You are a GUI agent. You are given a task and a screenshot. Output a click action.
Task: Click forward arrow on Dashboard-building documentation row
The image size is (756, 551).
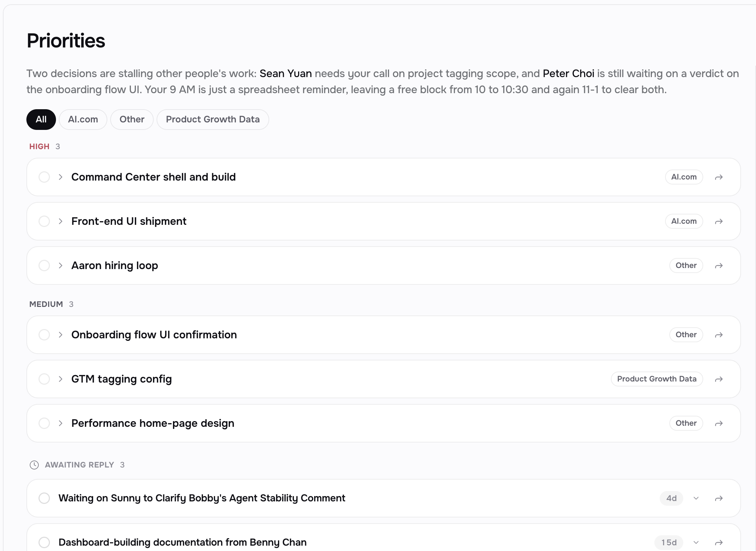point(719,542)
